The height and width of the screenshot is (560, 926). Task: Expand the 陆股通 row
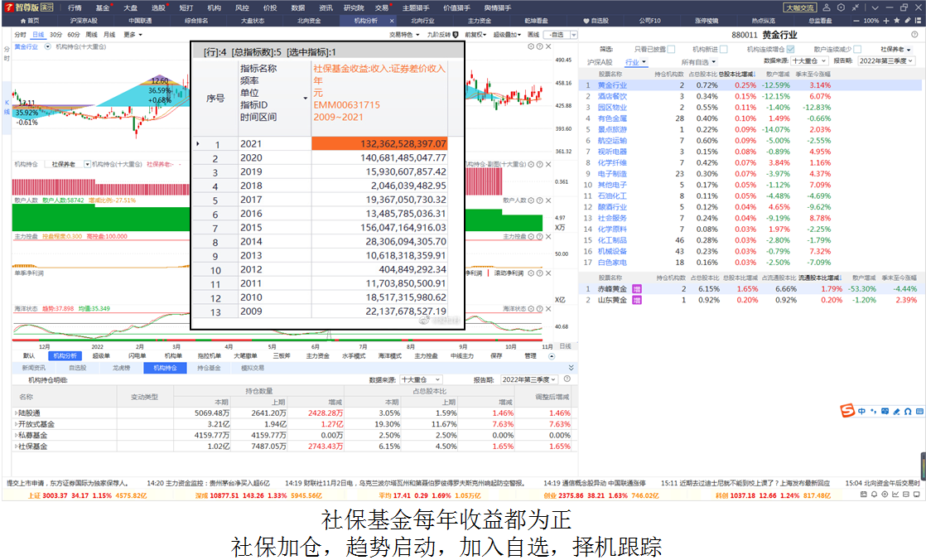click(x=17, y=413)
